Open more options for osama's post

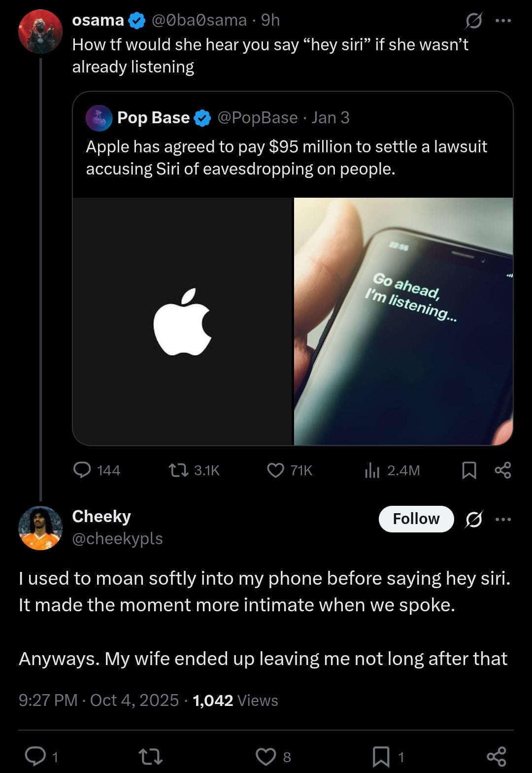[503, 21]
